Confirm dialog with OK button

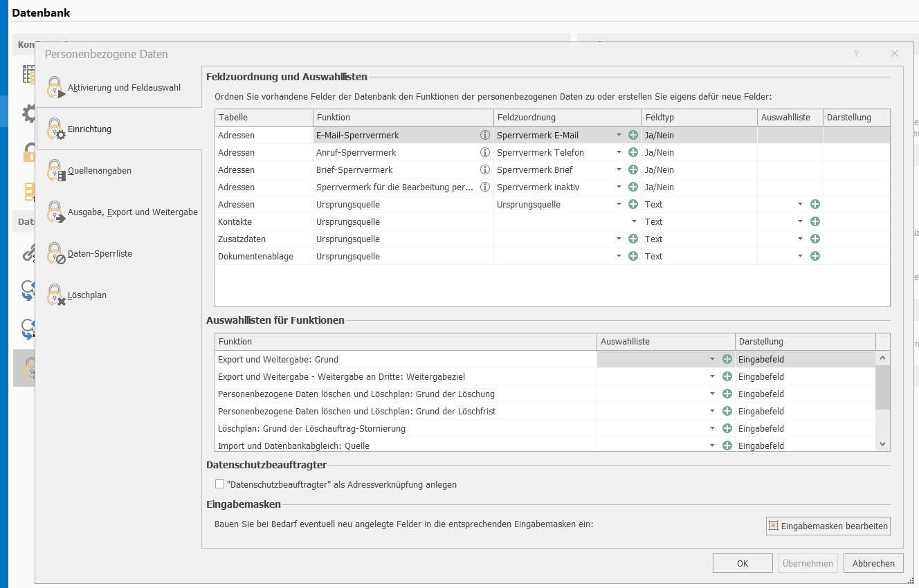pyautogui.click(x=742, y=563)
